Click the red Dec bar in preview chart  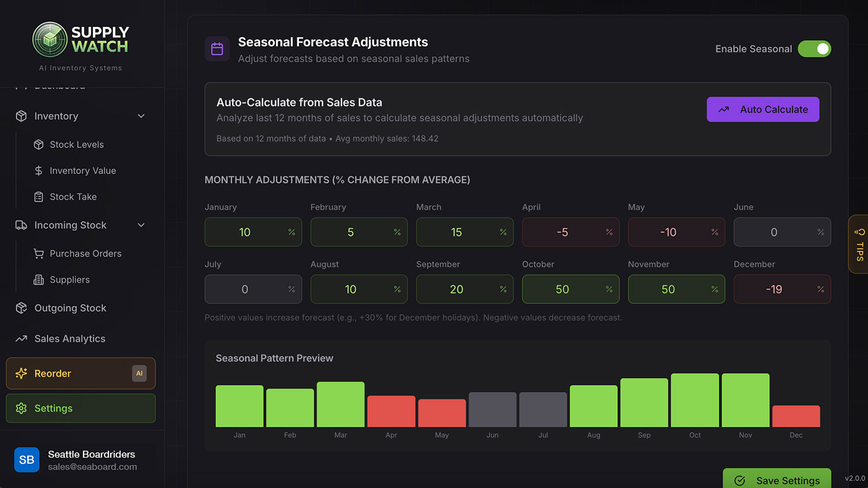point(796,416)
